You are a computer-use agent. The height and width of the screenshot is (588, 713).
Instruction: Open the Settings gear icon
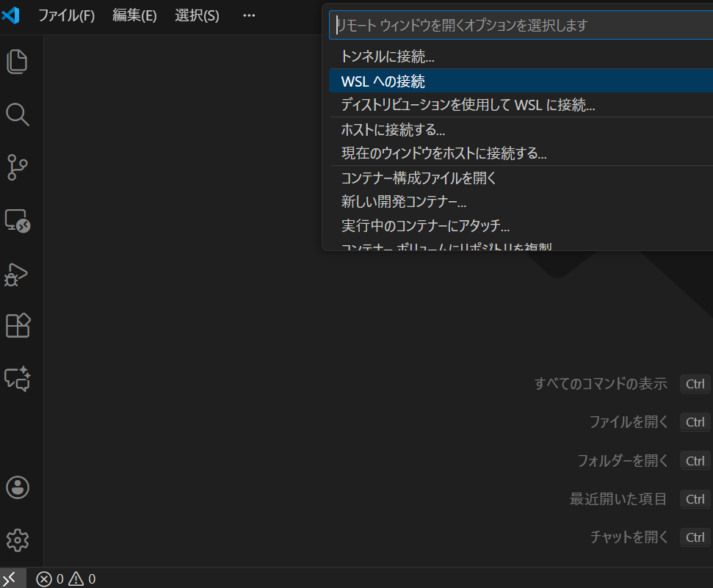[x=17, y=540]
